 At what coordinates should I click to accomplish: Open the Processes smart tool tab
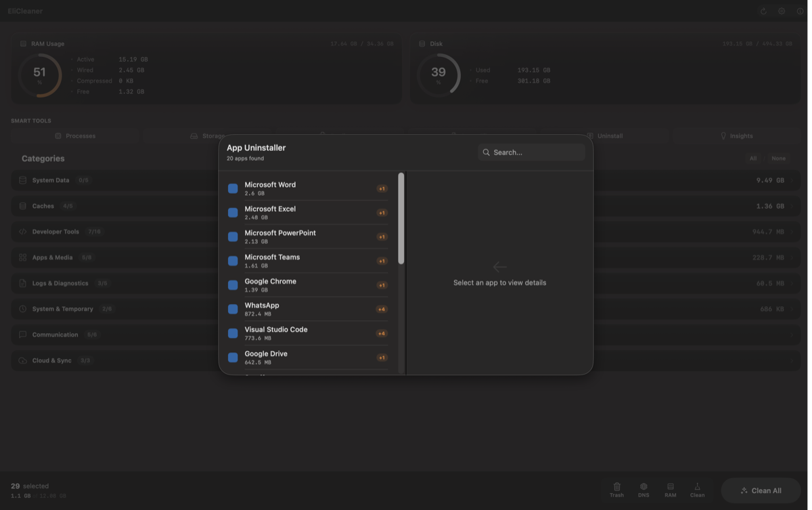(75, 136)
